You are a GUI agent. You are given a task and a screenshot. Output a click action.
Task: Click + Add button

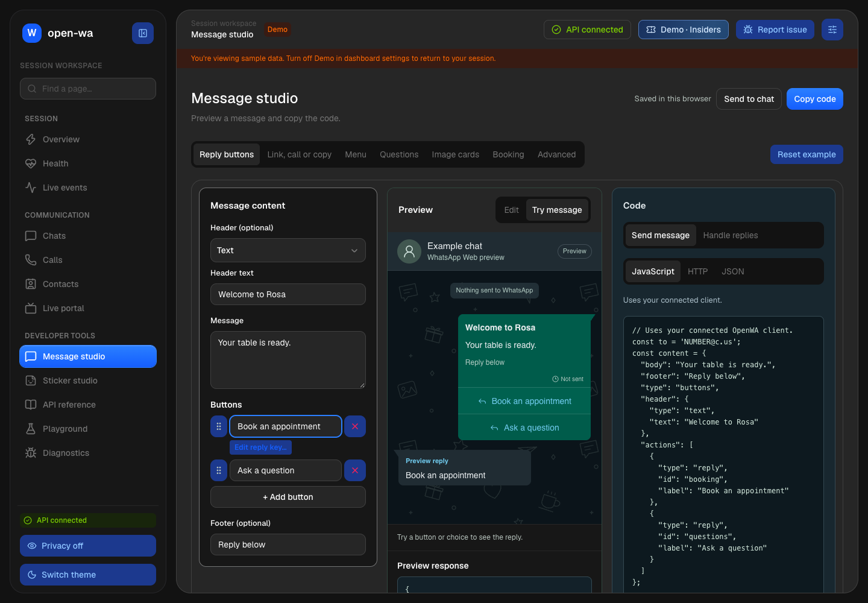tap(288, 497)
